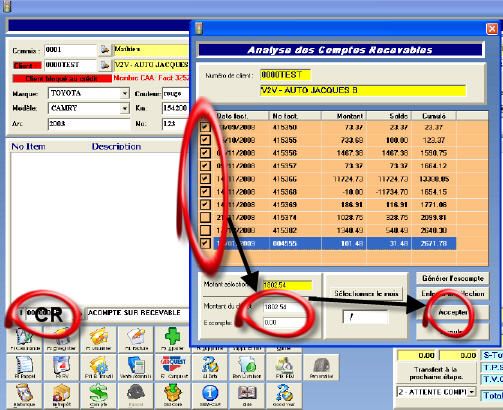
Task: Expand the 2 - ATTENTE COMPT status dropdown
Action: (x=472, y=392)
